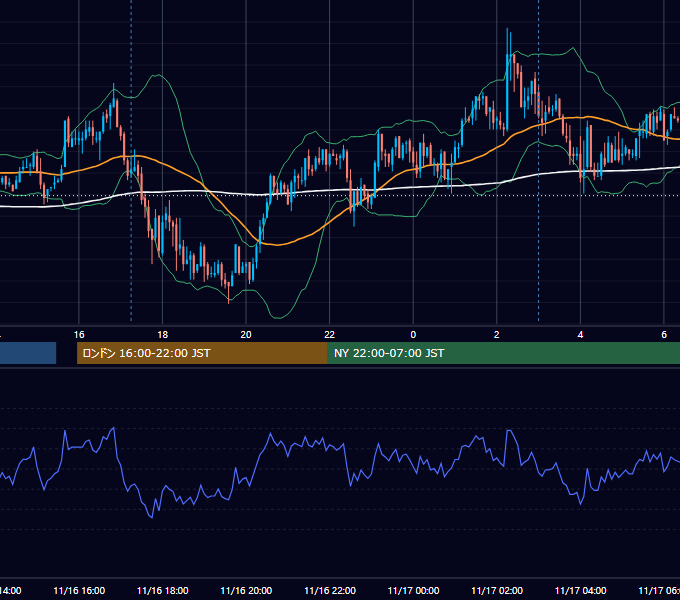680x600 pixels.
Task: Select the ロンドン 16:00-22:00 JST session bar
Action: (x=202, y=353)
